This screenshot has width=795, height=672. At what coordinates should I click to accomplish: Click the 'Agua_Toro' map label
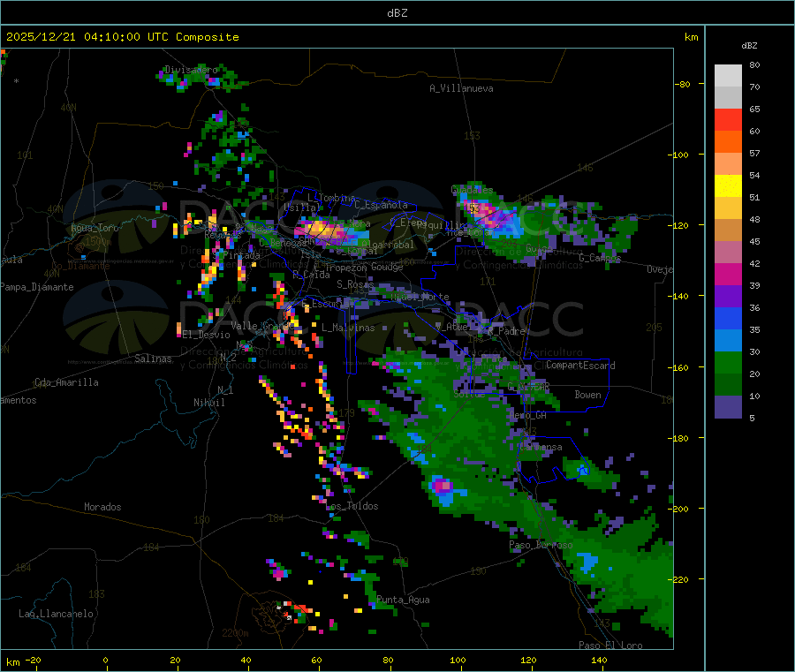click(95, 228)
